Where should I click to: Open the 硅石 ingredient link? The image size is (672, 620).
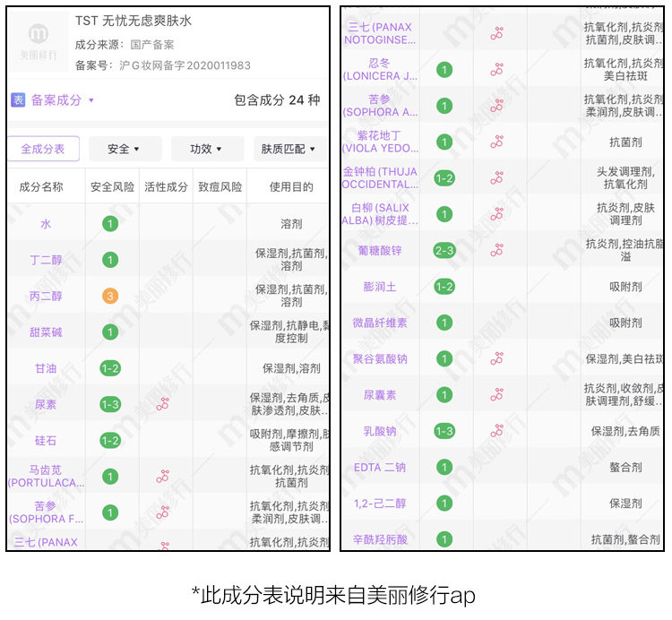tap(46, 441)
